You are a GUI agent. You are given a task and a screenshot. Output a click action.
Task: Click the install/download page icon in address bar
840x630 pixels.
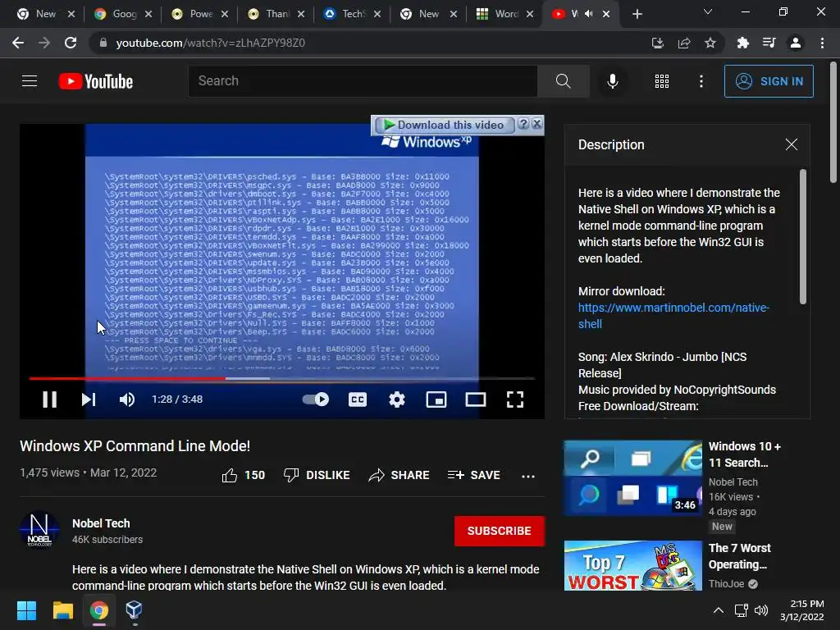click(657, 43)
